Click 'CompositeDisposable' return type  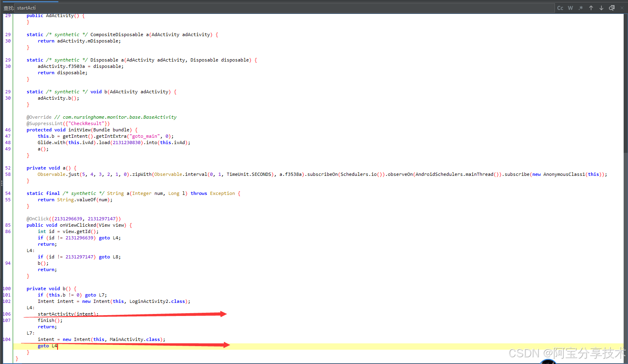(117, 35)
